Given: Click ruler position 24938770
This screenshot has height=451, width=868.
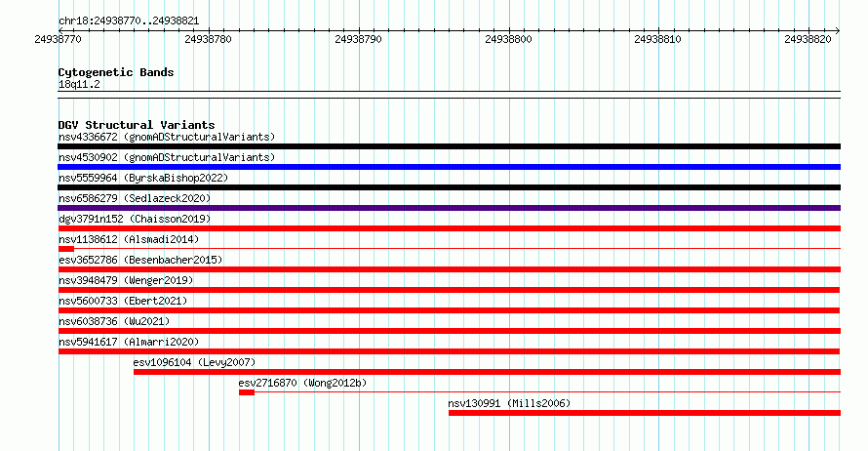Looking at the screenshot, I should click(58, 39).
